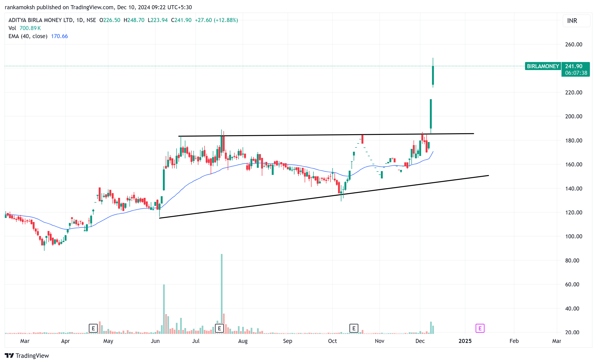597x364 pixels.
Task: Click the Nov label on time axis
Action: pos(379,341)
